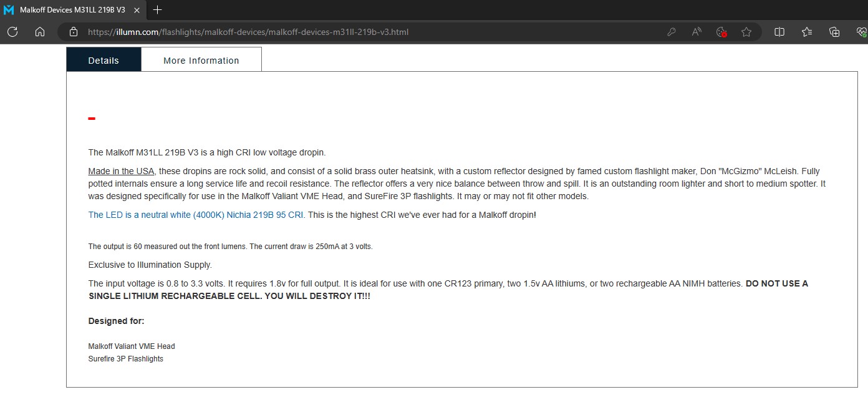Open the More Information tab
Screen dimensions: 868x397
coord(201,61)
